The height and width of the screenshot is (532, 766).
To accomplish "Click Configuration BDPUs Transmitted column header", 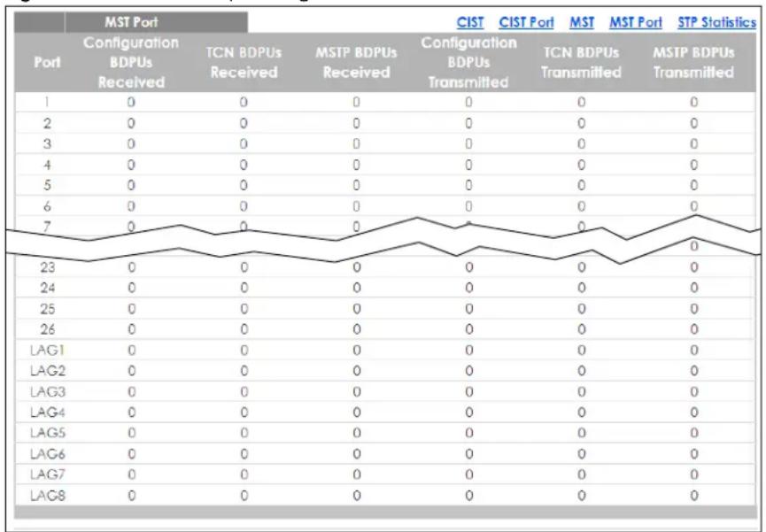I will [x=468, y=63].
